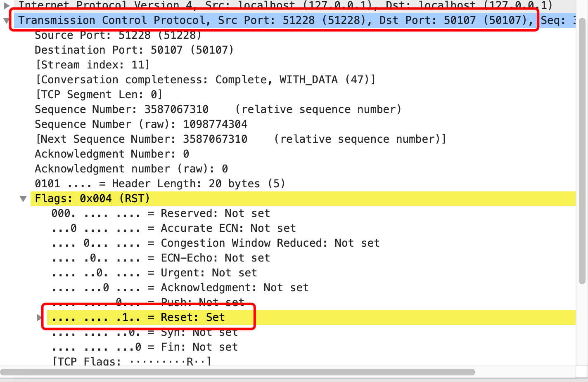Screen dimensions: 588x382
Task: Select Congestion Window Reduced flag row
Action: (x=215, y=243)
